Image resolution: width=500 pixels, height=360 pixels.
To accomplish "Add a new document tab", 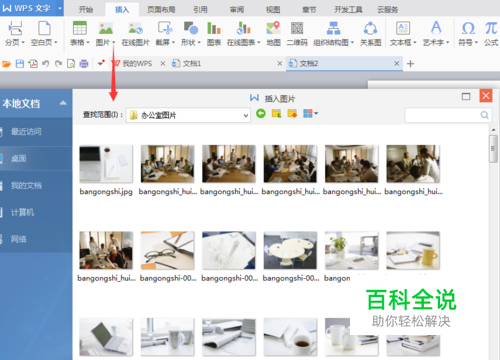I will pyautogui.click(x=410, y=63).
